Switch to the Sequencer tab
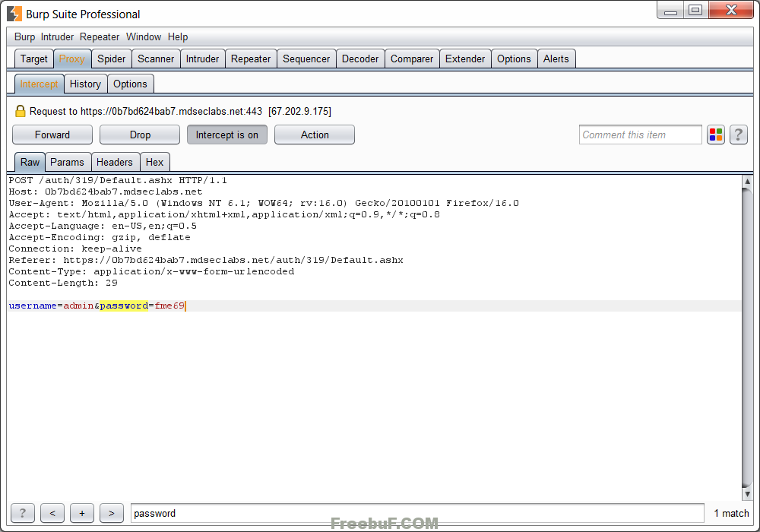The image size is (760, 532). (306, 59)
